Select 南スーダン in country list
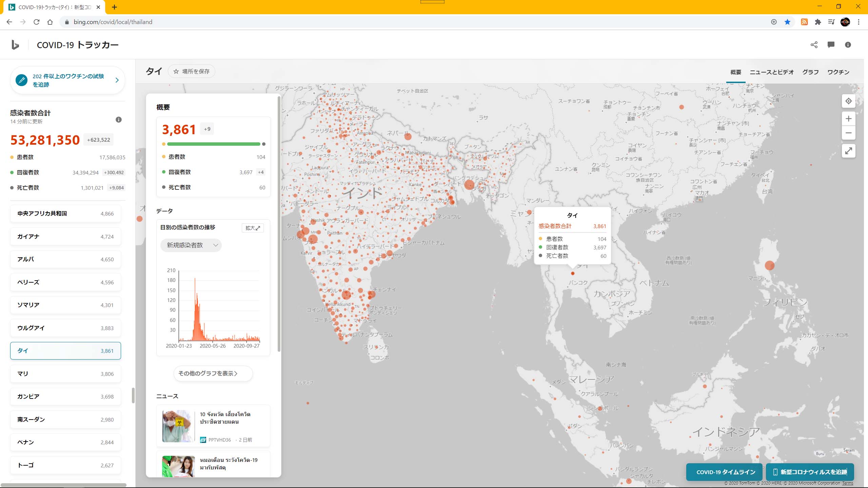This screenshot has width=868, height=488. tap(65, 420)
